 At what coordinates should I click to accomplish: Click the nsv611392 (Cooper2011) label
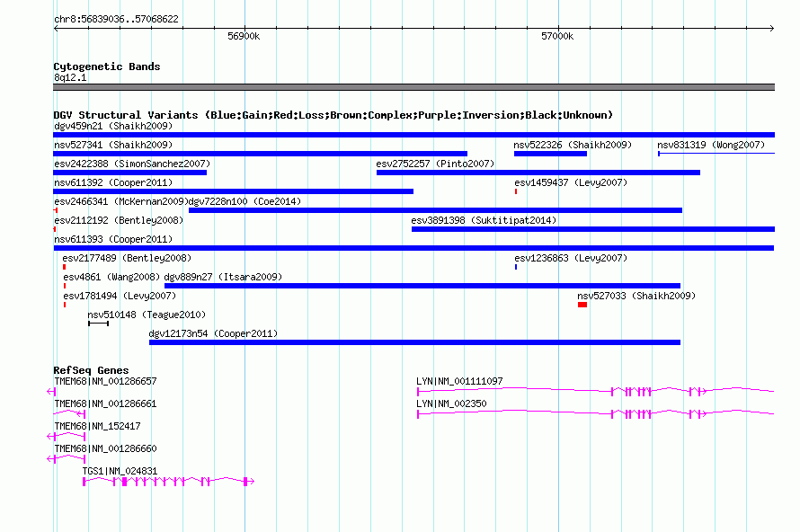coord(113,182)
